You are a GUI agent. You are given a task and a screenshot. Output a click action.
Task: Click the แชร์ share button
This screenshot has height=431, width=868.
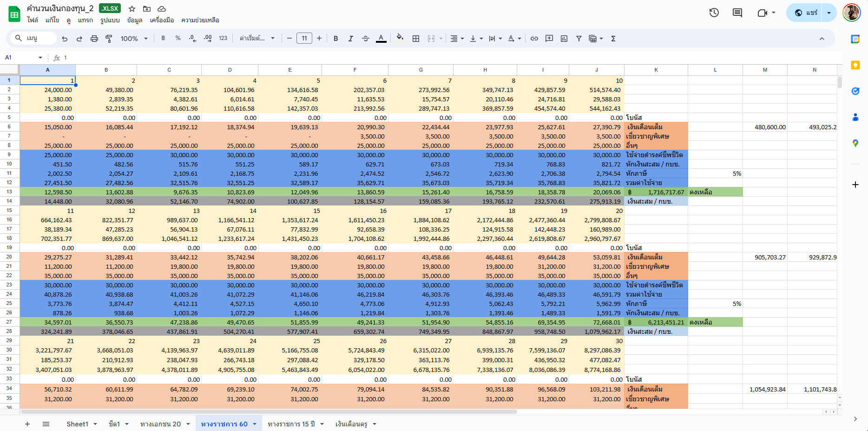point(806,13)
